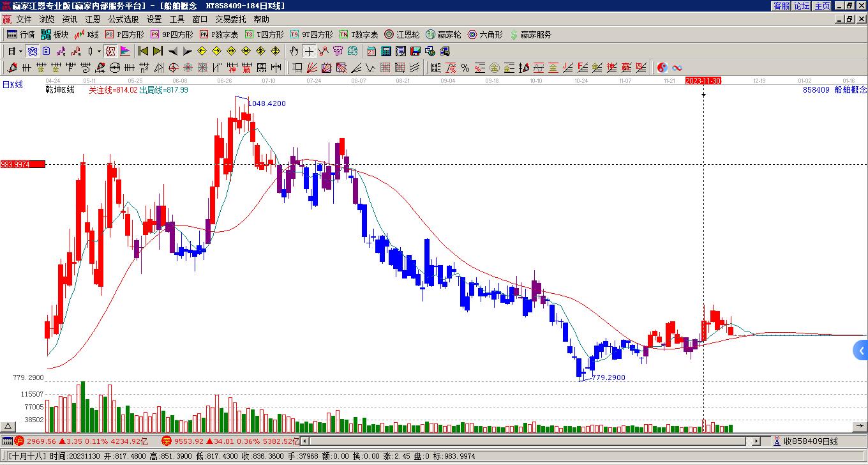This screenshot has height=465, width=868.
Task: Open the 板块 sector list
Action: coord(54,34)
